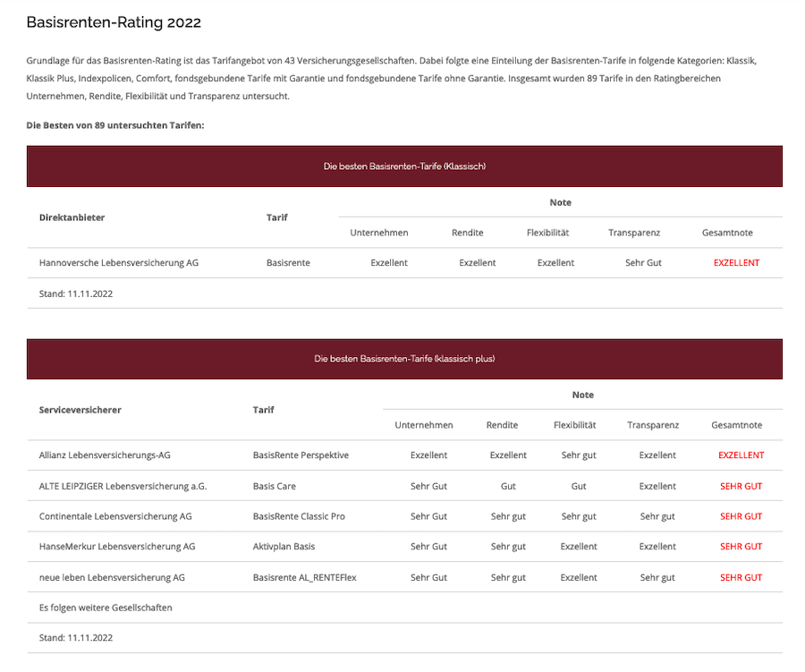Screen dimensions: 805x672
Task: Click HanseMerkur's 'Sehr gut' Rendite grade
Action: coord(508,547)
